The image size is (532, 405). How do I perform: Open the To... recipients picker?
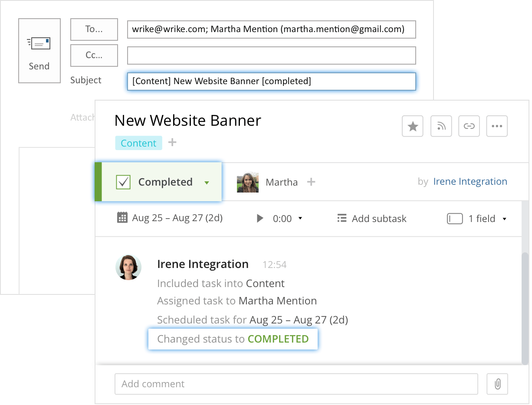click(94, 29)
